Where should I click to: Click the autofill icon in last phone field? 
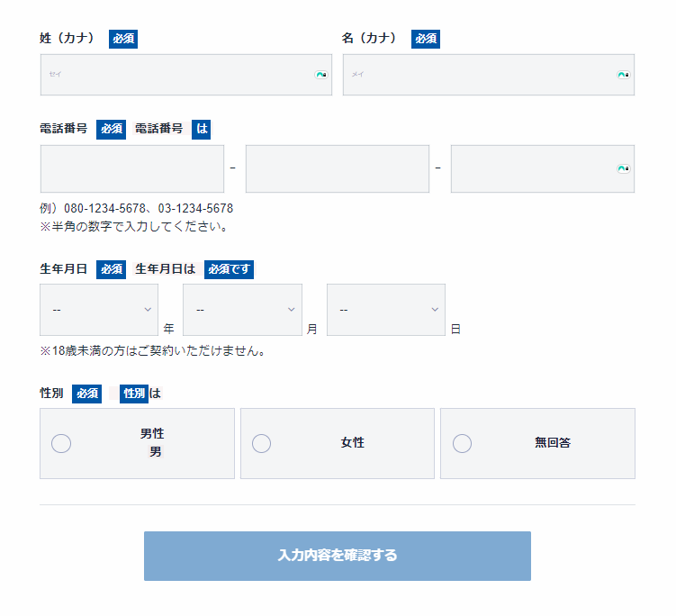pyautogui.click(x=623, y=168)
